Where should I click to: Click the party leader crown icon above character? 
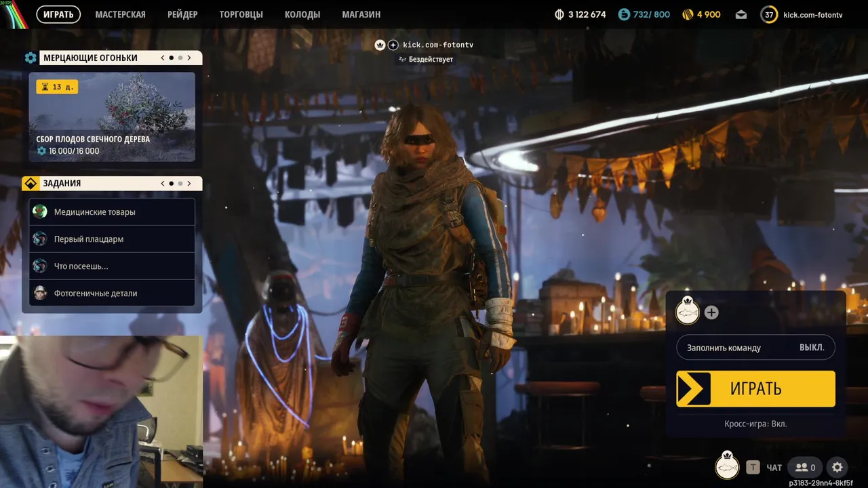[x=380, y=45]
